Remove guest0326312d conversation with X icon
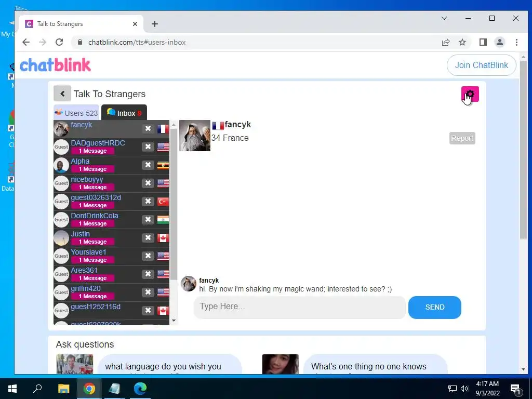Image resolution: width=532 pixels, height=399 pixels. [x=148, y=201]
